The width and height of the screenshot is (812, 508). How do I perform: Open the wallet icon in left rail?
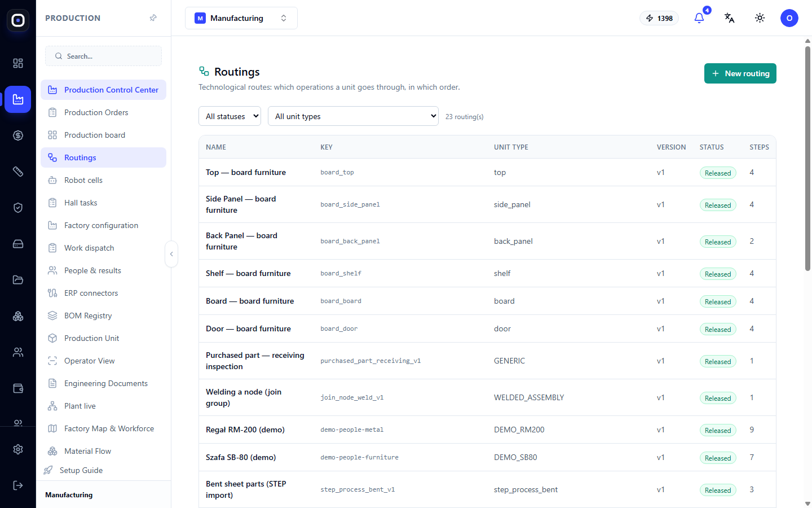(x=18, y=388)
